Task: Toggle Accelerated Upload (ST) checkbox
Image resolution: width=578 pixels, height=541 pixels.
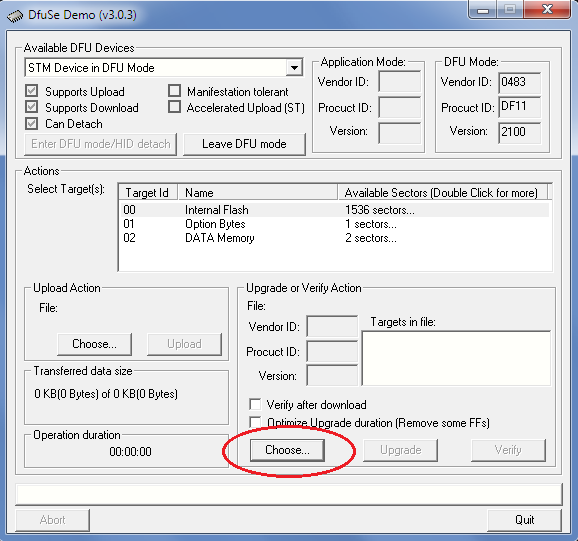Action: tap(174, 107)
